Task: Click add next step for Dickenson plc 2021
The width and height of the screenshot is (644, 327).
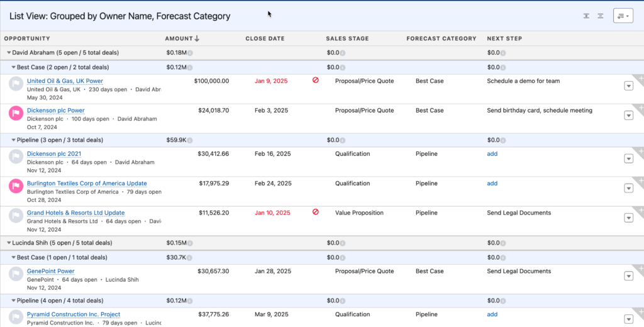Action: (492, 154)
